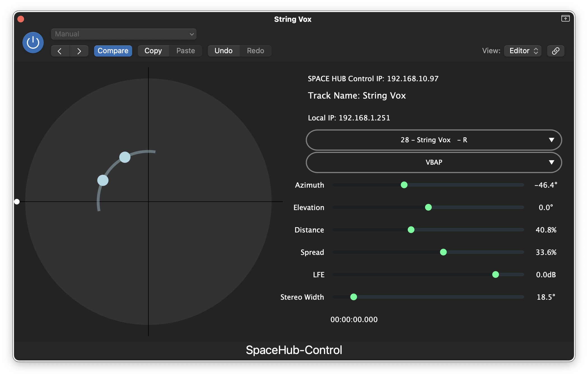The width and height of the screenshot is (588, 377).
Task: Click the Redo button
Action: pyautogui.click(x=255, y=51)
